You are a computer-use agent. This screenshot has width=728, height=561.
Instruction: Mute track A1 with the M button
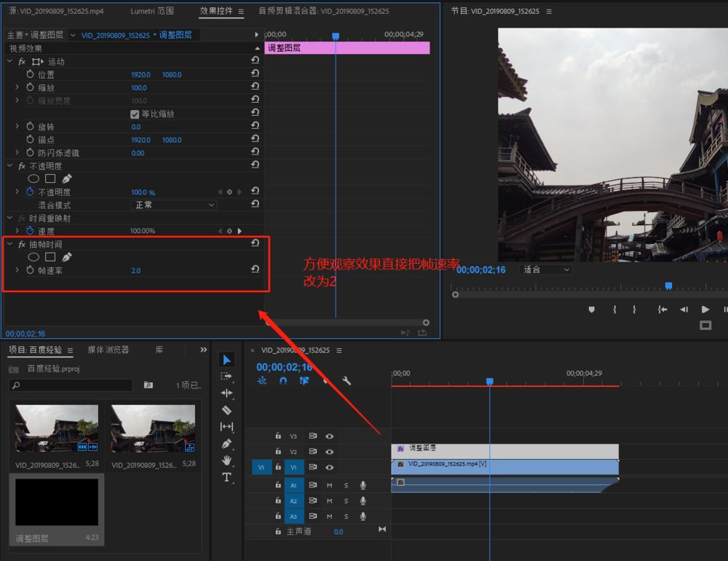[x=330, y=485]
